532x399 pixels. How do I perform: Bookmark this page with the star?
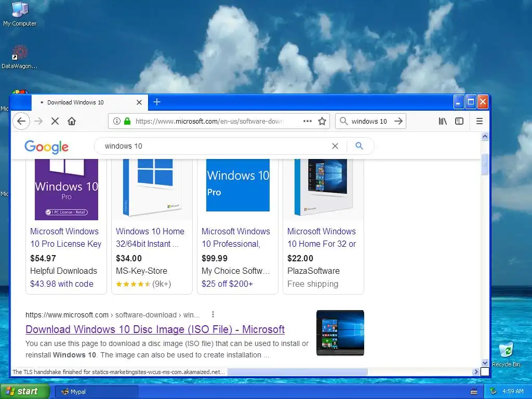coord(322,121)
